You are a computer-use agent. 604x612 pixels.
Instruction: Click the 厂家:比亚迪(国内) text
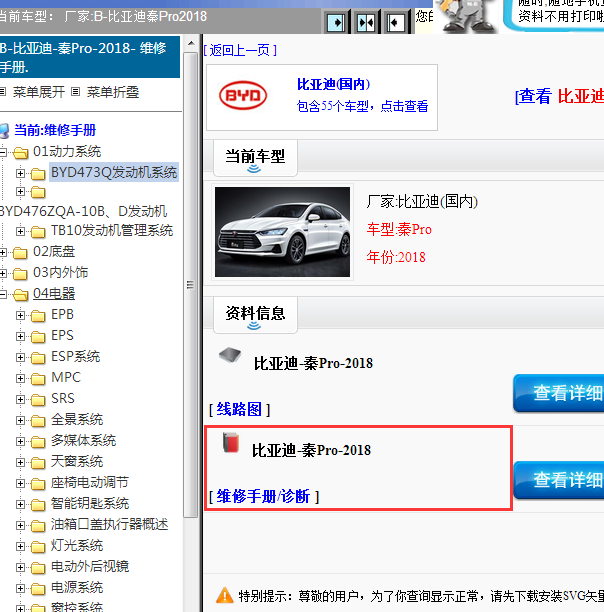click(422, 202)
